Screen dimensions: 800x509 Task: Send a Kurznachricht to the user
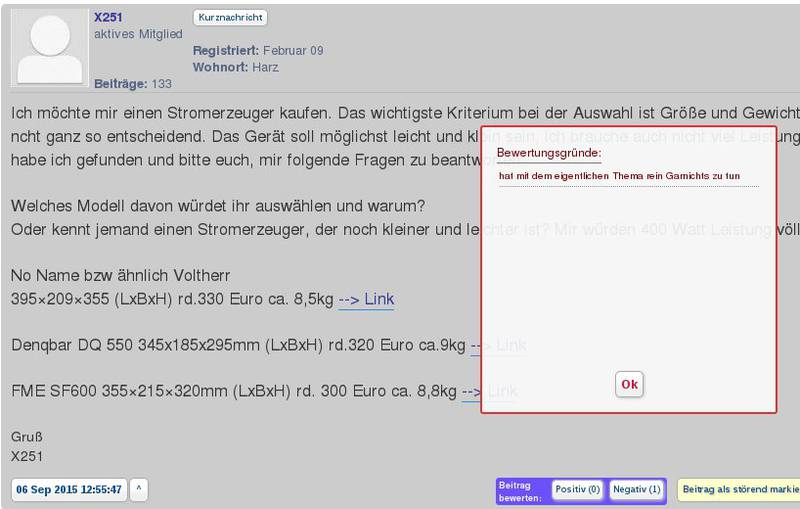point(230,17)
